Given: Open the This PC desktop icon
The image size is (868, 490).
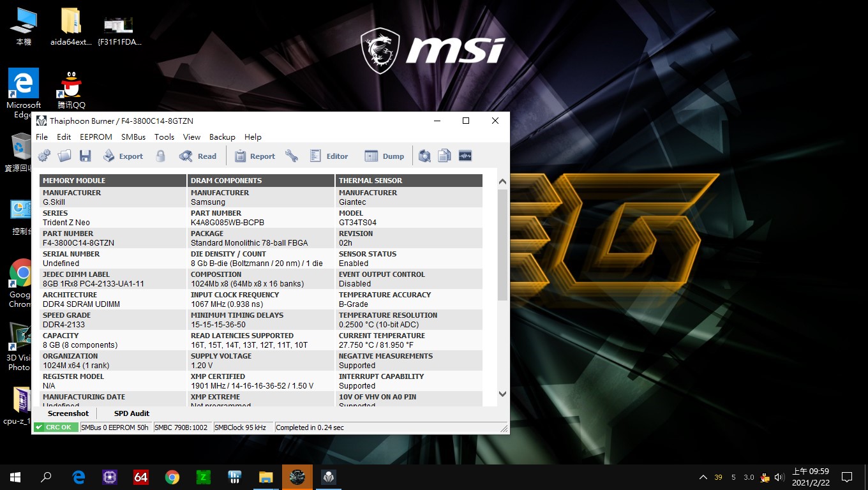Looking at the screenshot, I should click(24, 27).
